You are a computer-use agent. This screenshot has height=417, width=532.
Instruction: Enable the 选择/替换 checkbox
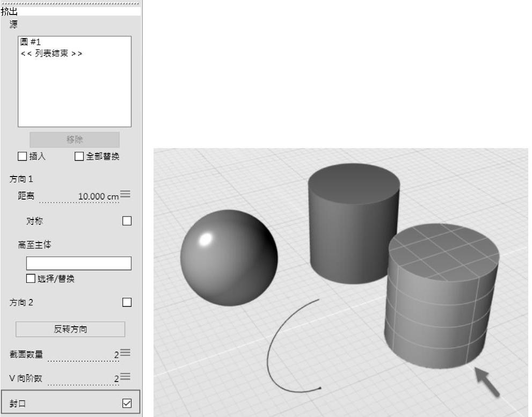point(31,279)
